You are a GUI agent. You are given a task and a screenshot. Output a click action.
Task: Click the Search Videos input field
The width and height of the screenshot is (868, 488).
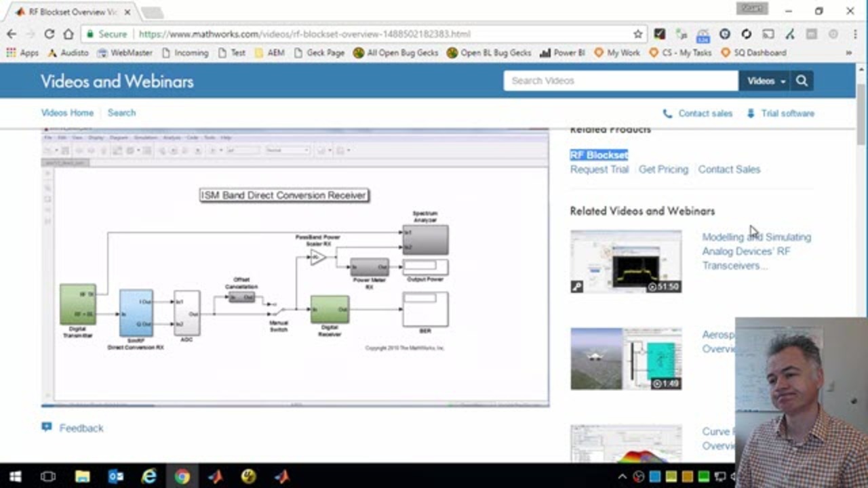[x=620, y=81]
